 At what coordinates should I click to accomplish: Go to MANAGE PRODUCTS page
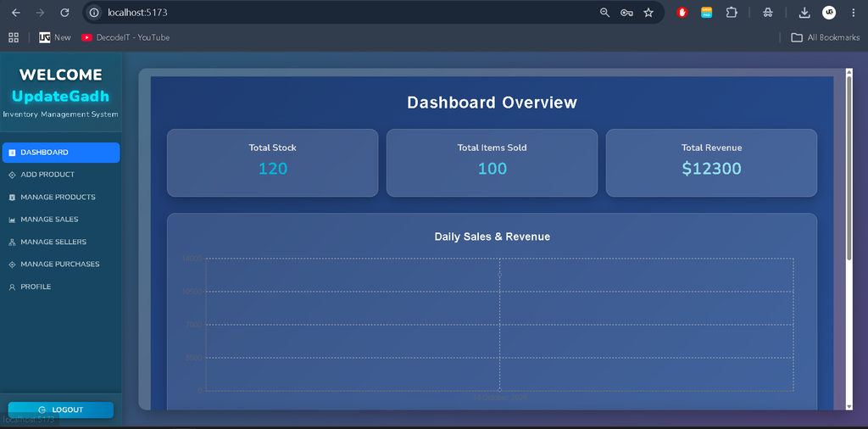click(61, 197)
